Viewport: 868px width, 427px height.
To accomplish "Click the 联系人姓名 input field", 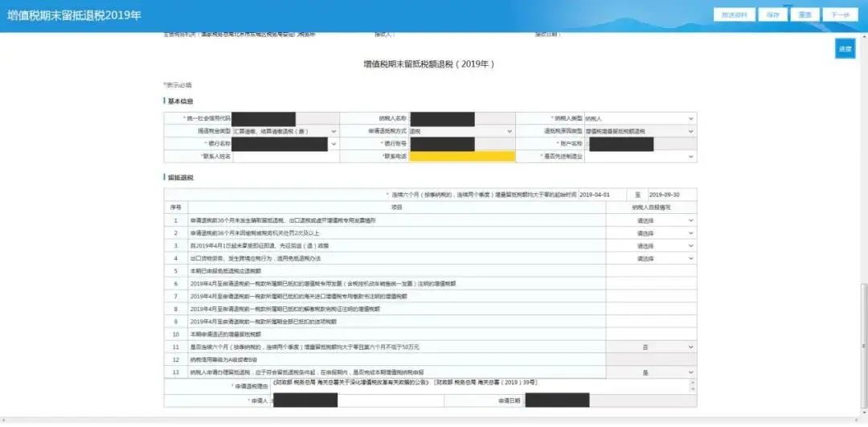I will (x=285, y=157).
